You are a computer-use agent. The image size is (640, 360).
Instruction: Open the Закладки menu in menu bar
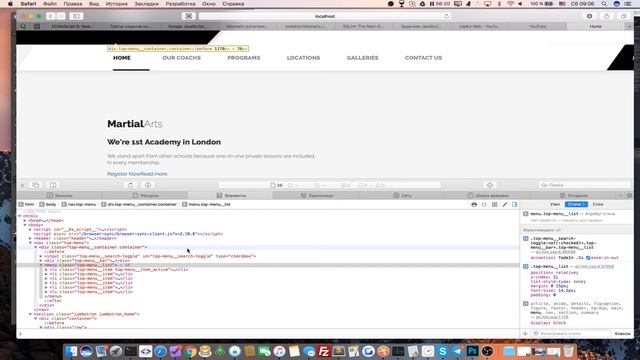[x=146, y=4]
